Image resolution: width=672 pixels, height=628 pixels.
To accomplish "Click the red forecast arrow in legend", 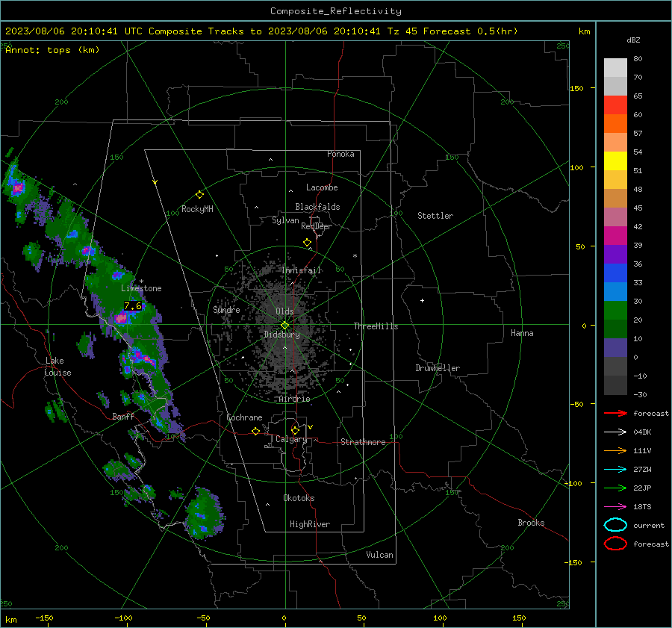I will [615, 413].
